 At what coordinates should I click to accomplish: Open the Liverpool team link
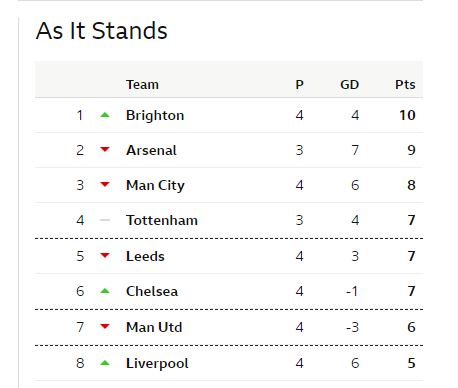pos(157,364)
